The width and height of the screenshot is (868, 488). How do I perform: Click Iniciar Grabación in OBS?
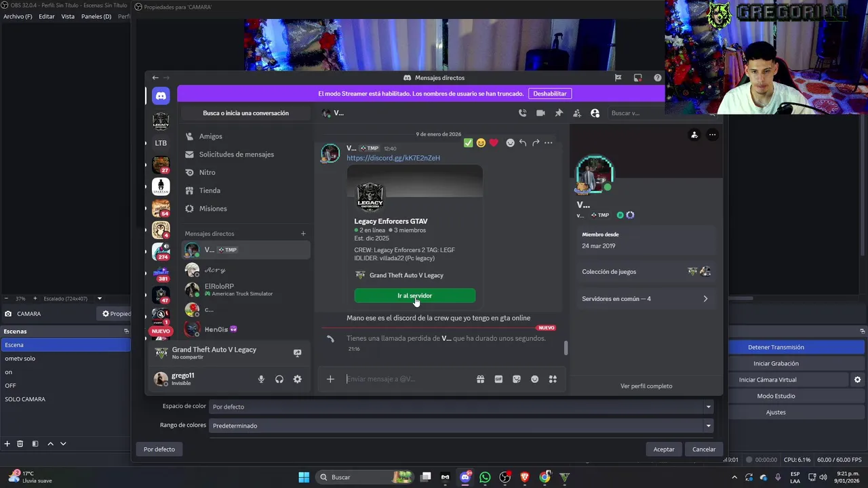(776, 363)
